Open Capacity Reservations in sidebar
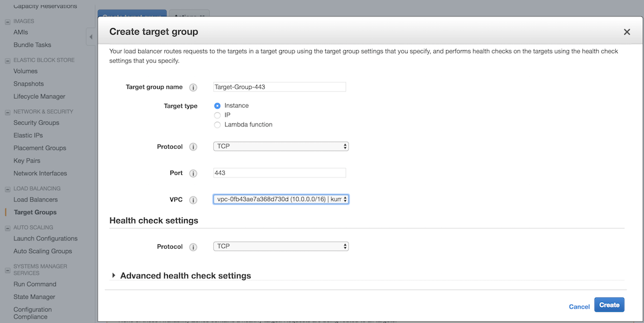The image size is (644, 323). (45, 6)
